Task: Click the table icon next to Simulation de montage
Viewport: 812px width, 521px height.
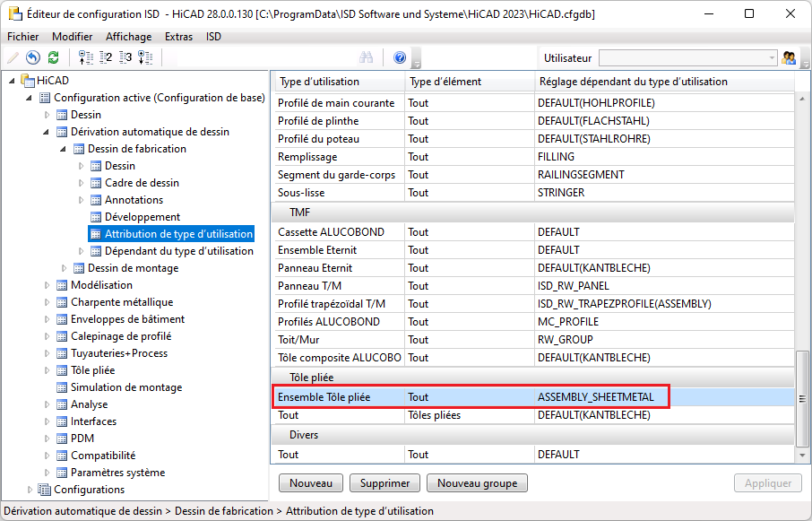Action: 62,387
